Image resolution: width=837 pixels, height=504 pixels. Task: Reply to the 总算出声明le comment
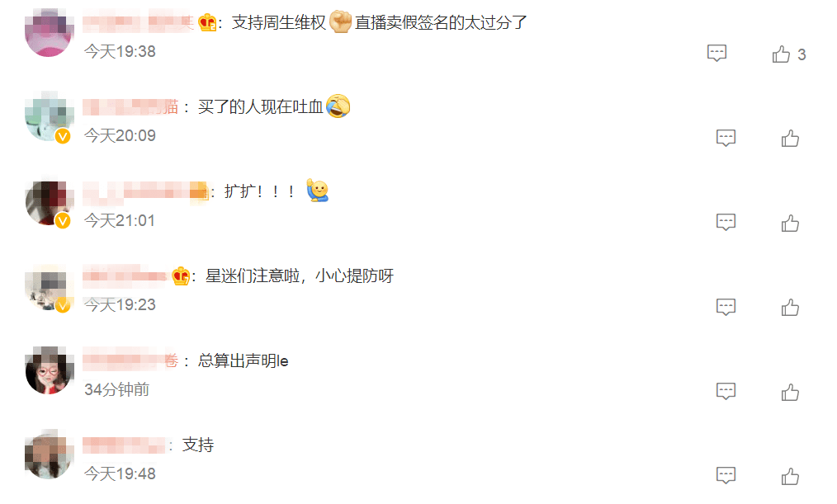coord(726,391)
